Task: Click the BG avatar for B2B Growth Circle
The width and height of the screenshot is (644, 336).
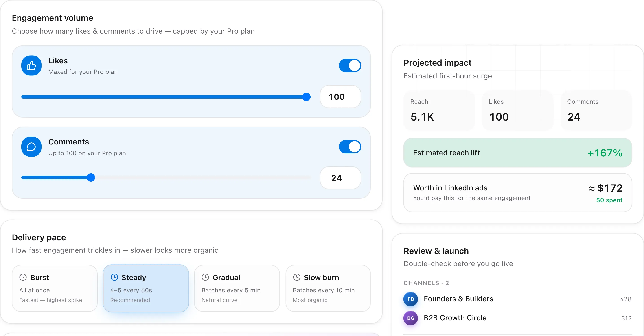Action: (410, 318)
